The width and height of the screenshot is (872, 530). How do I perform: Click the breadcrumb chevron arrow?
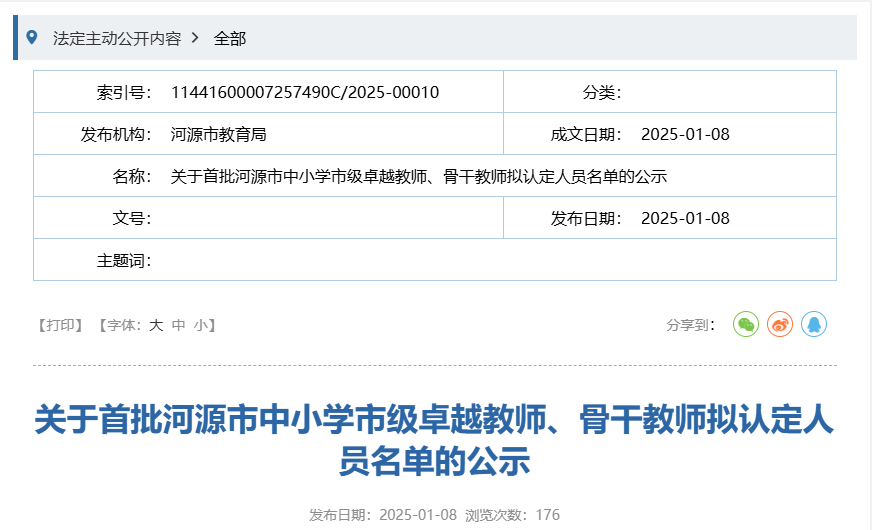[195, 38]
